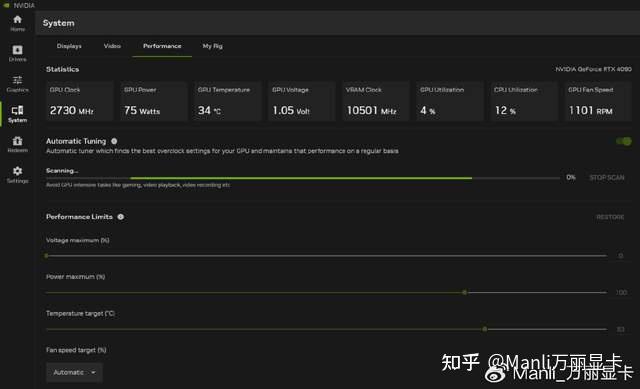Screen dimensions: 640x389
Task: Click the GPU Voltage 1.05 Volt card
Action: pos(302,101)
